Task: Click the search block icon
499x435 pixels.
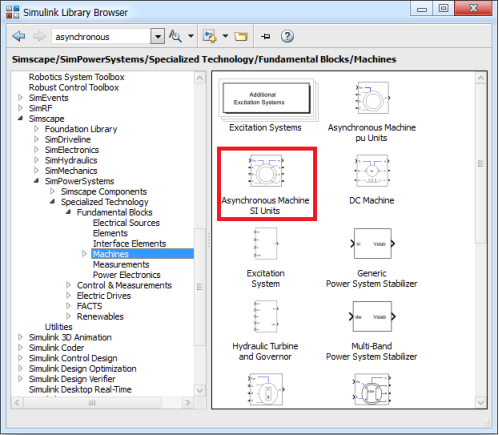Action: tap(175, 36)
